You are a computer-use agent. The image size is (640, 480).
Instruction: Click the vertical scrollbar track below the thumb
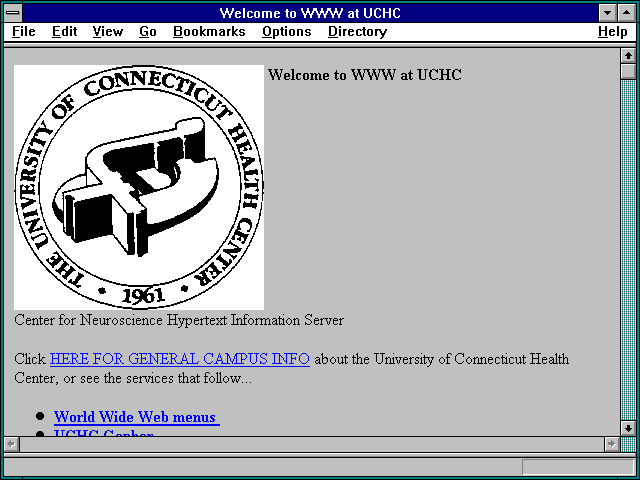pyautogui.click(x=628, y=250)
